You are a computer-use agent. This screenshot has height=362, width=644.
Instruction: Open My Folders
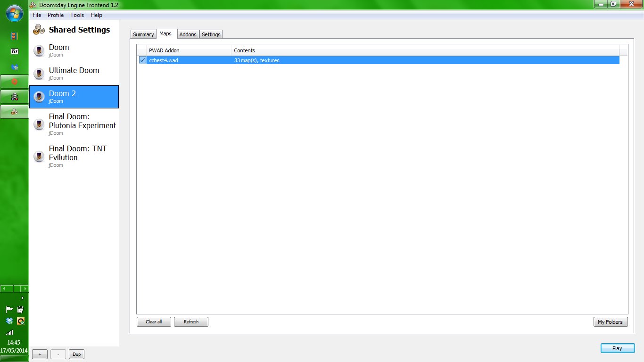coord(611,322)
